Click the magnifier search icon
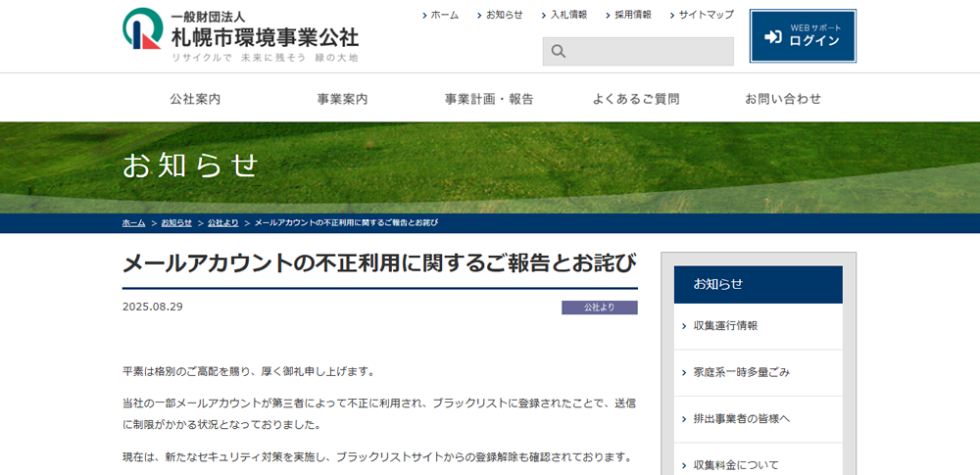Image resolution: width=980 pixels, height=475 pixels. [559, 51]
